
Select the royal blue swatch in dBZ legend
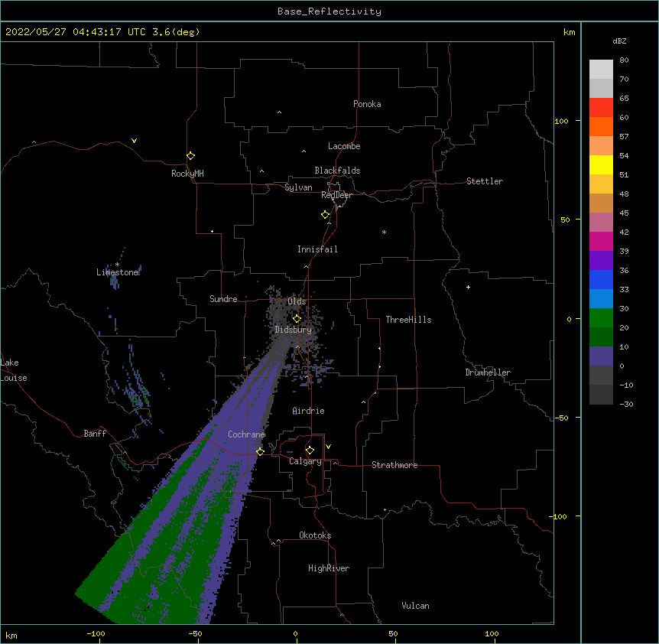coord(601,279)
